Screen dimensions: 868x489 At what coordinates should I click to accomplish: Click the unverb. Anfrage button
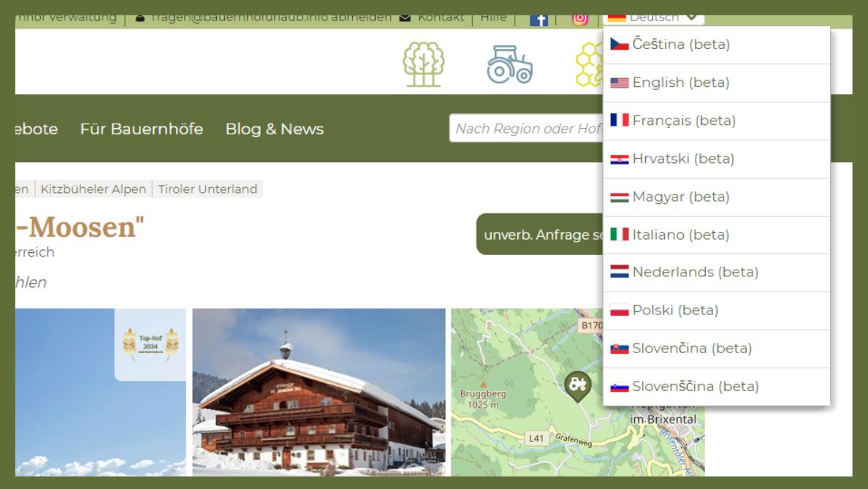click(541, 235)
